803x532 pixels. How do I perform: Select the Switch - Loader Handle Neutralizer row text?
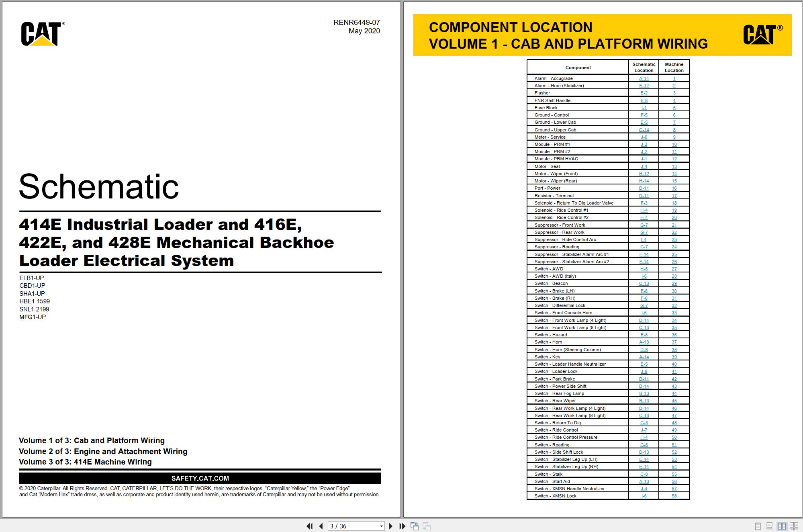tap(570, 364)
